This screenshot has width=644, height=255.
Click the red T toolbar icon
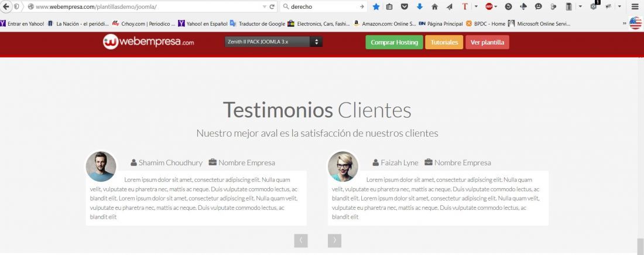pyautogui.click(x=464, y=6)
